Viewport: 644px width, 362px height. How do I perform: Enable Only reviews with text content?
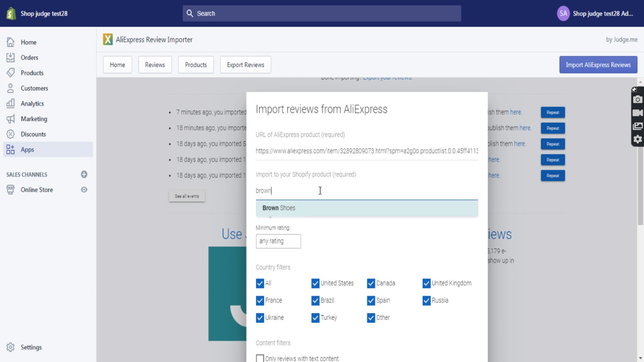[x=260, y=358]
